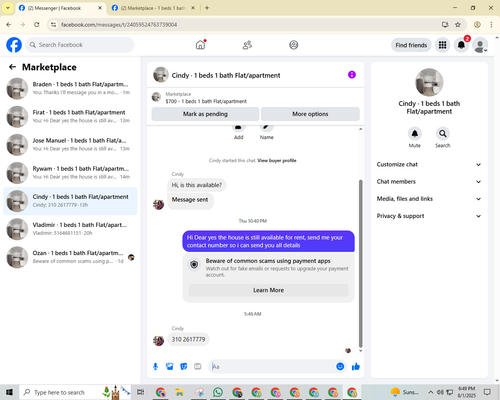Open the emoji picker
Screen dimensions: 500x400
click(x=340, y=367)
